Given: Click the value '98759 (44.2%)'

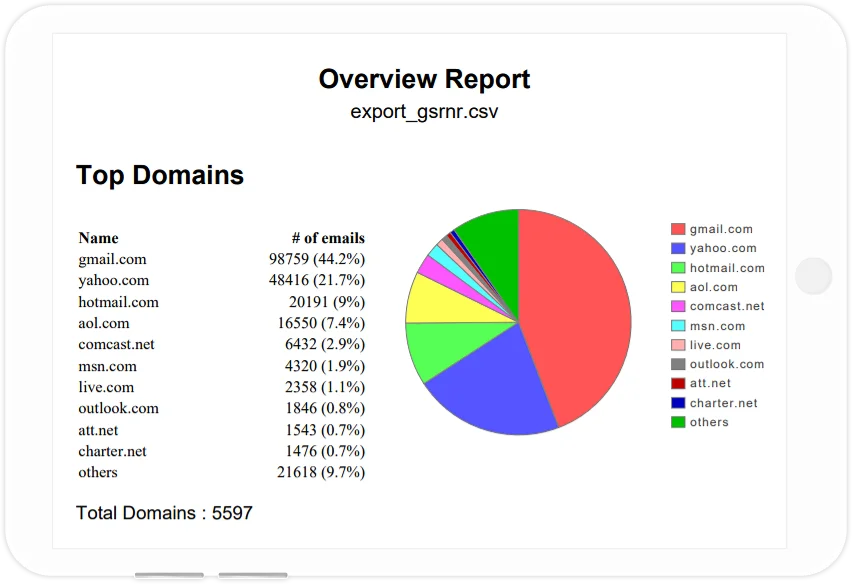Looking at the screenshot, I should pyautogui.click(x=317, y=259).
